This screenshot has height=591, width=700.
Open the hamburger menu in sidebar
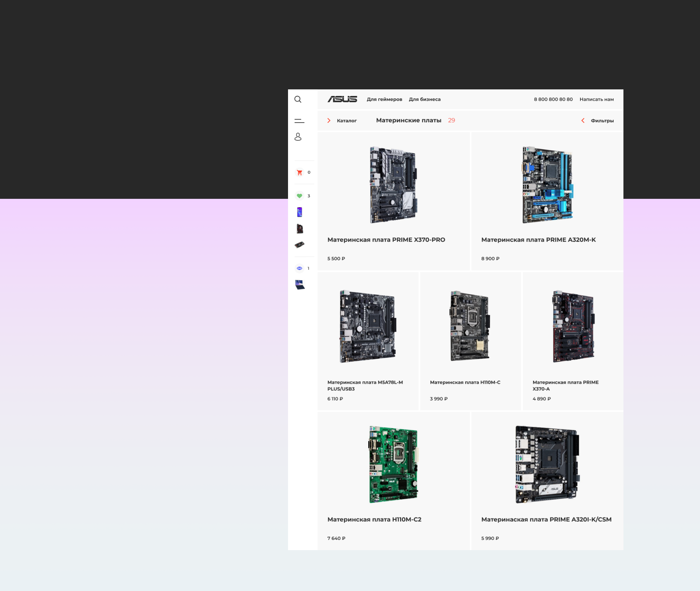(299, 121)
